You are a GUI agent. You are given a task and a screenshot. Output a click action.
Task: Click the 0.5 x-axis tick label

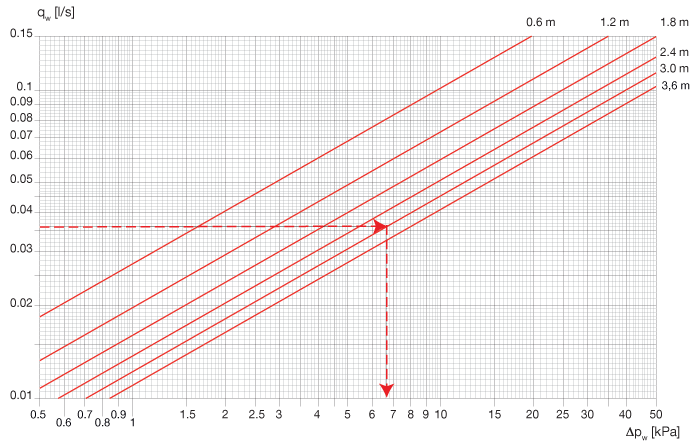tap(38, 415)
